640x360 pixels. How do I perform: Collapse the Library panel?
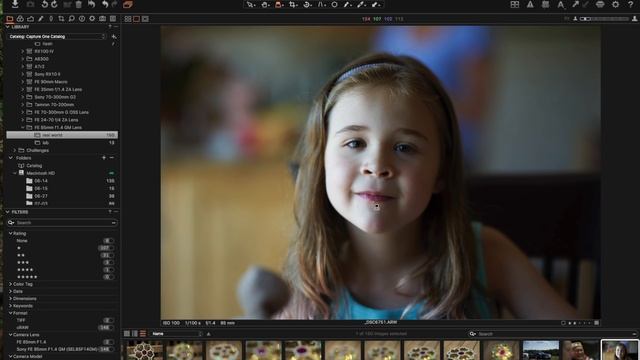point(8,27)
